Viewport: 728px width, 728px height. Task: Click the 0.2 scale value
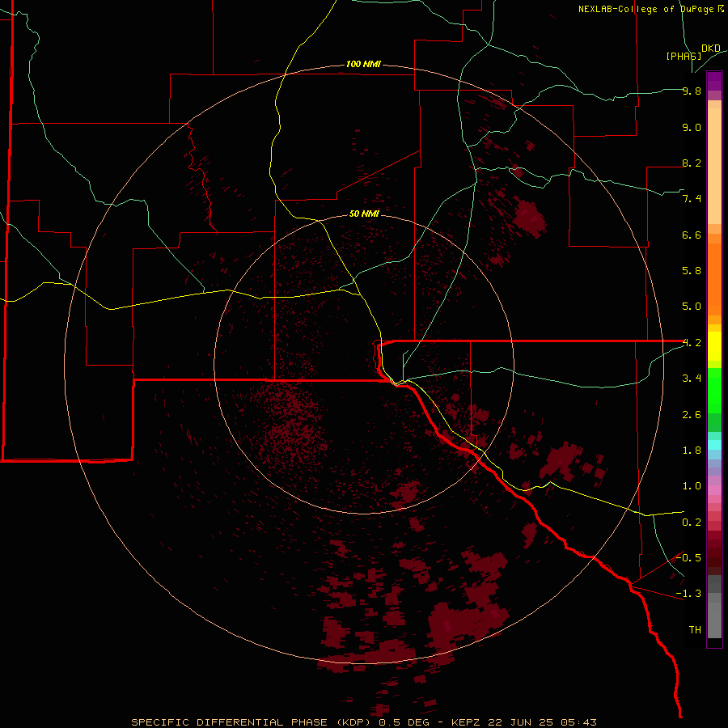(692, 523)
